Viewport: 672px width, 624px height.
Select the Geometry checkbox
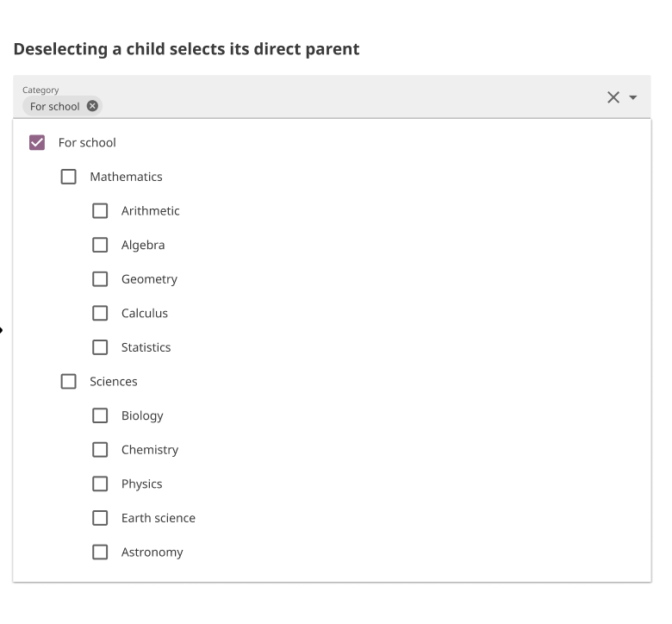(x=100, y=279)
